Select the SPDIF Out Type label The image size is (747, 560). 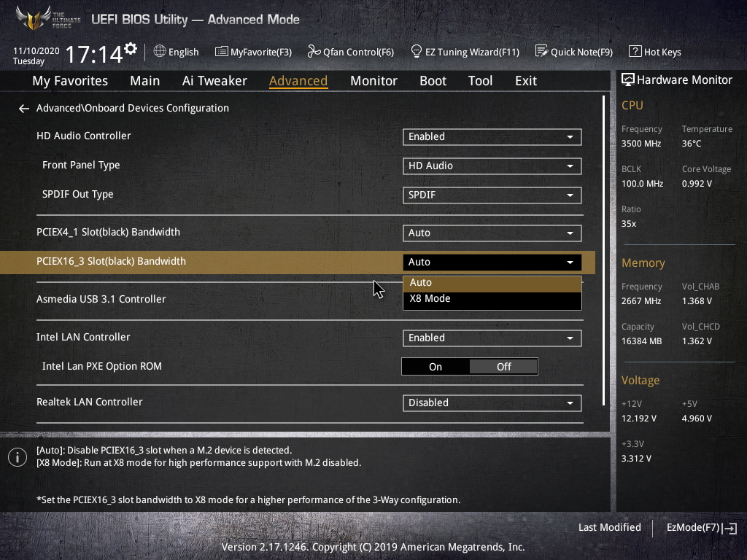pos(77,194)
